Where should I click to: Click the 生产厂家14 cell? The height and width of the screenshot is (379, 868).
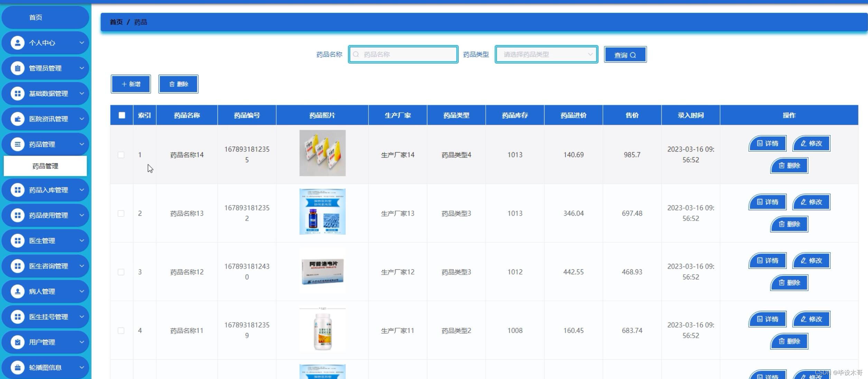[398, 155]
